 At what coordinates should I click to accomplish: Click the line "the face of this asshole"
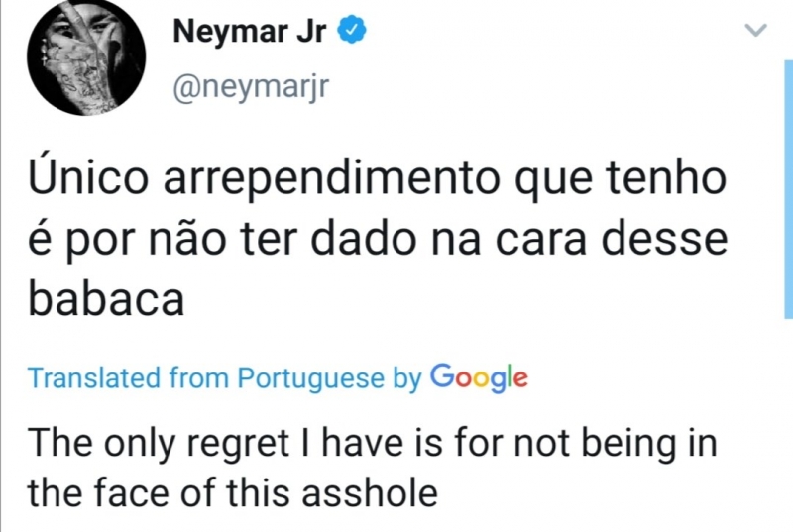(x=233, y=491)
